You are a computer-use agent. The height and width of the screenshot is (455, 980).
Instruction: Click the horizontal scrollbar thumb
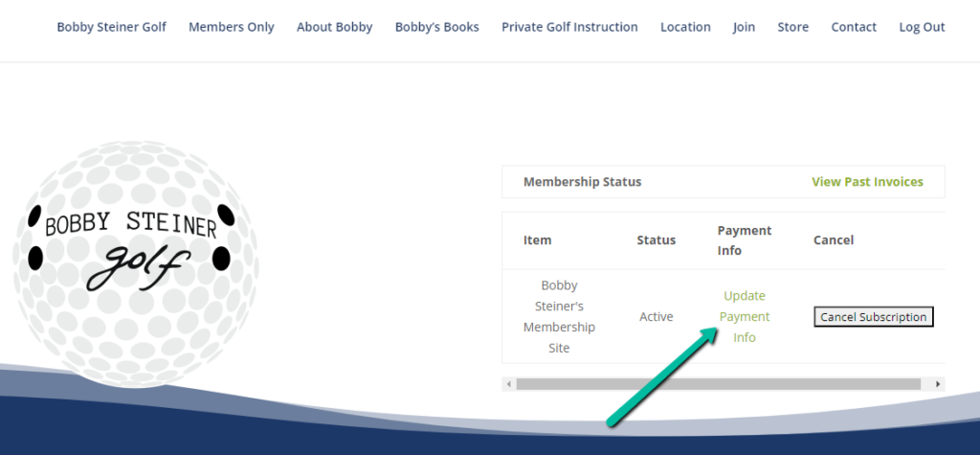tap(718, 384)
